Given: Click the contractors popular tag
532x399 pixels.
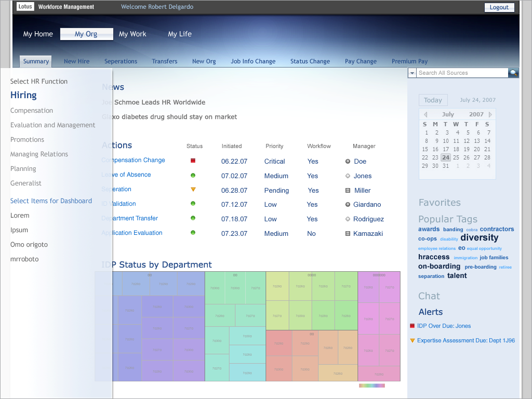Looking at the screenshot, I should pyautogui.click(x=497, y=229).
